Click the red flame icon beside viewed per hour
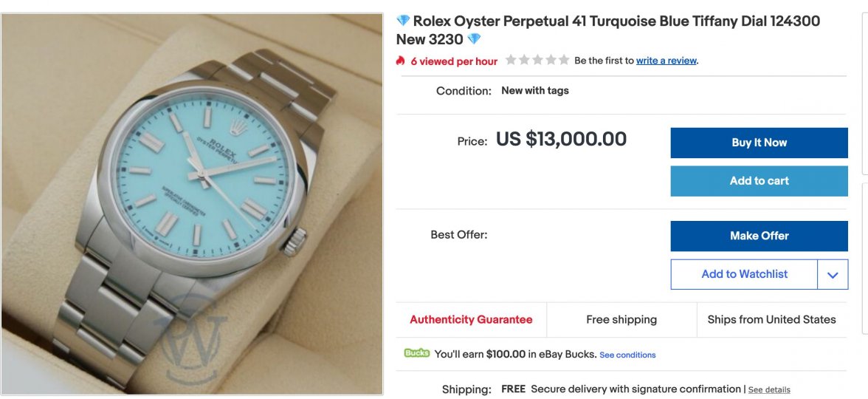This screenshot has height=399, width=868. pyautogui.click(x=401, y=61)
